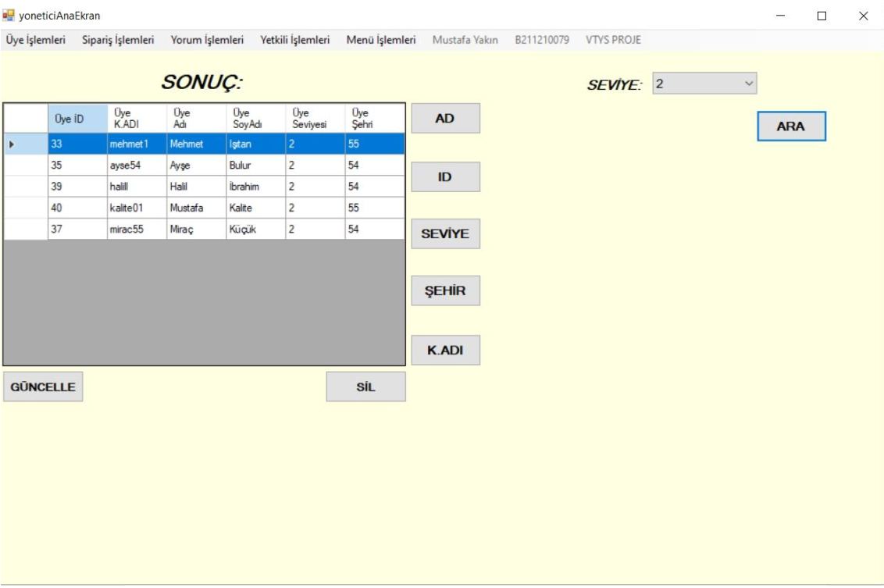Open the Menü İşlemleri menu
The image size is (884, 588).
tap(380, 40)
